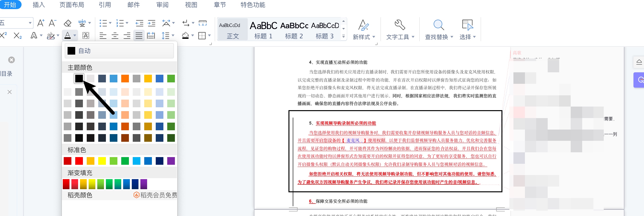Click the character border icon
Viewport: 644px width, 216px height.
click(86, 35)
